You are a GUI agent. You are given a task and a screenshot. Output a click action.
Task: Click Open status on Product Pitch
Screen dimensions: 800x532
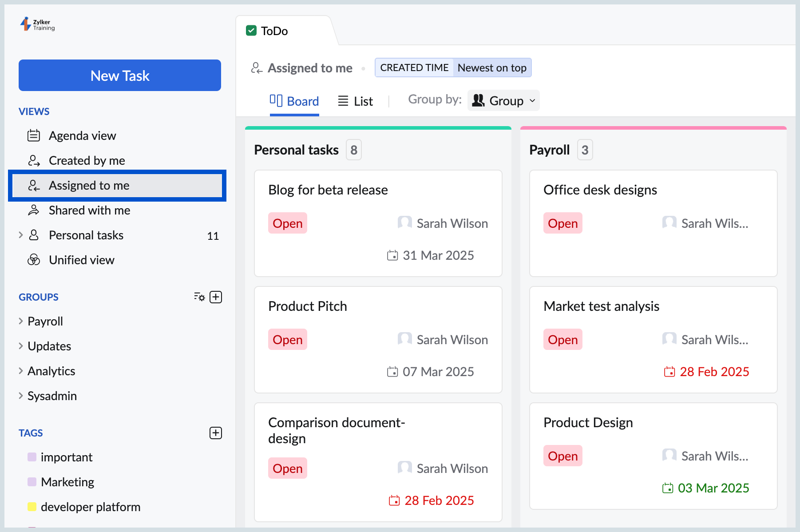point(288,340)
